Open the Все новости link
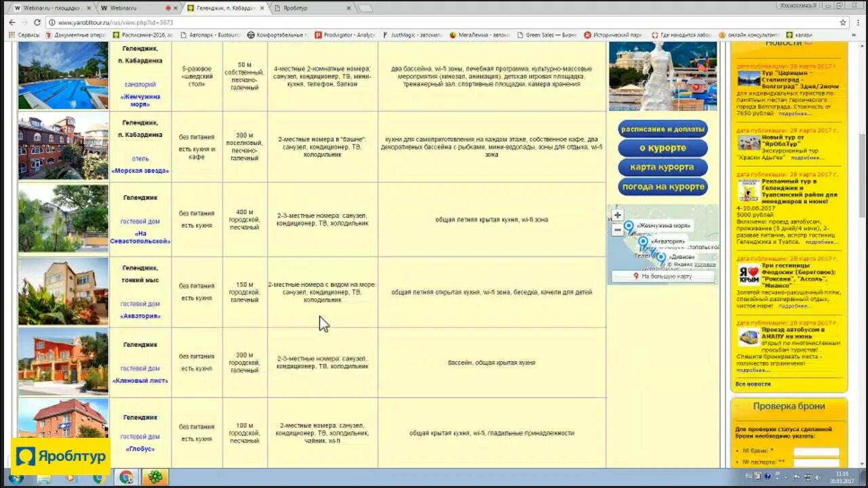 pyautogui.click(x=753, y=384)
